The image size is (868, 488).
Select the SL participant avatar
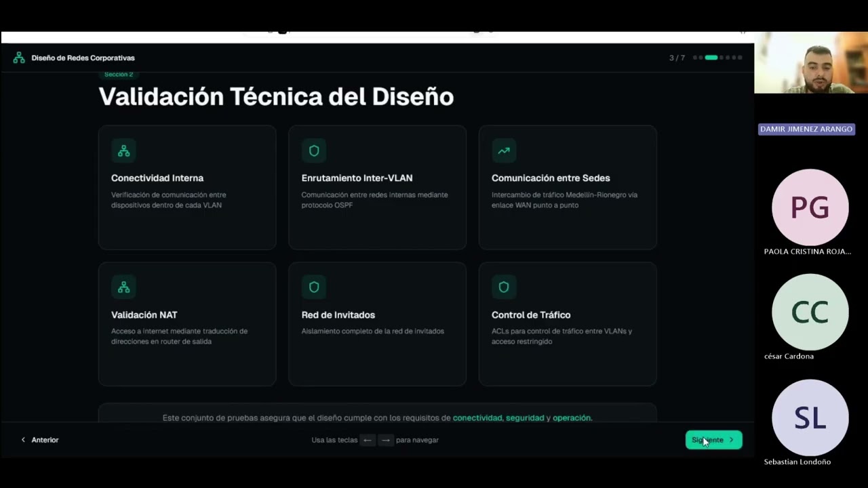(810, 418)
